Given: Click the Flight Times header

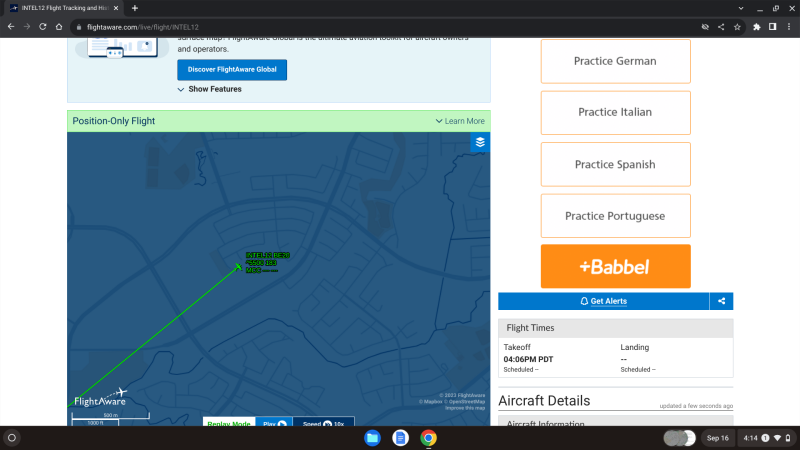Looking at the screenshot, I should pos(616,328).
